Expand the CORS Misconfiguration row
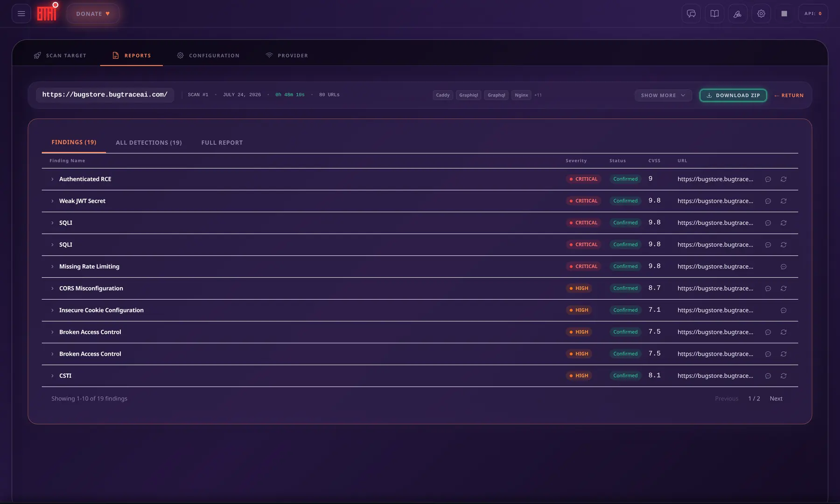Screen dimensions: 840x504 [52, 289]
